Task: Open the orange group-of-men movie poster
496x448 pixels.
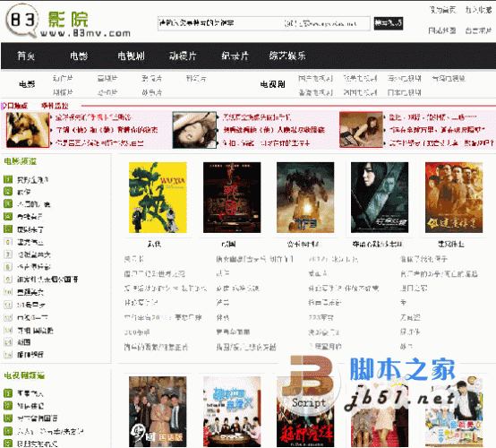Action: [x=454, y=197]
